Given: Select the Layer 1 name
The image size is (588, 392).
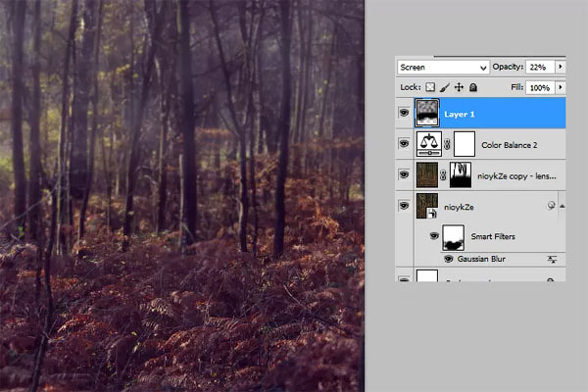Looking at the screenshot, I should pyautogui.click(x=460, y=115).
